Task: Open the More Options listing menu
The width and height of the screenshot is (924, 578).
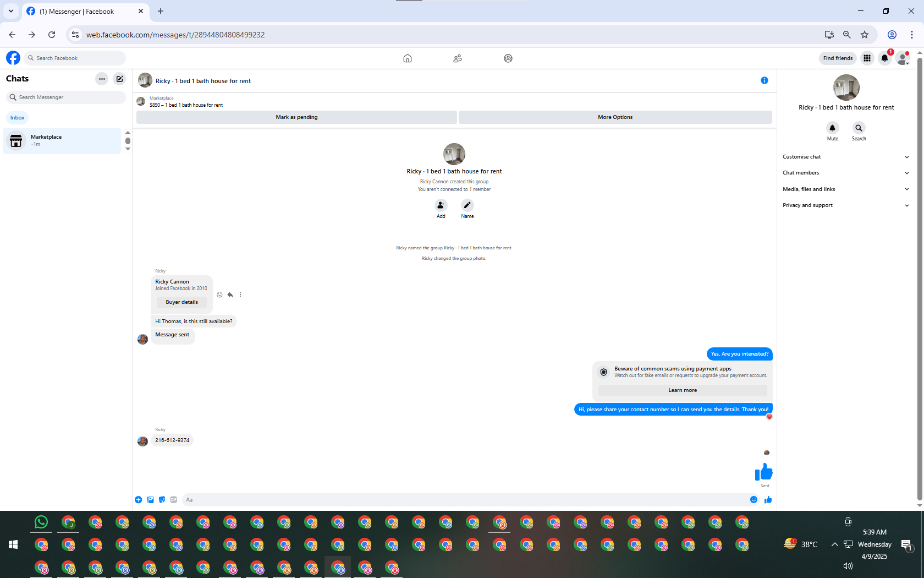Action: 615,117
